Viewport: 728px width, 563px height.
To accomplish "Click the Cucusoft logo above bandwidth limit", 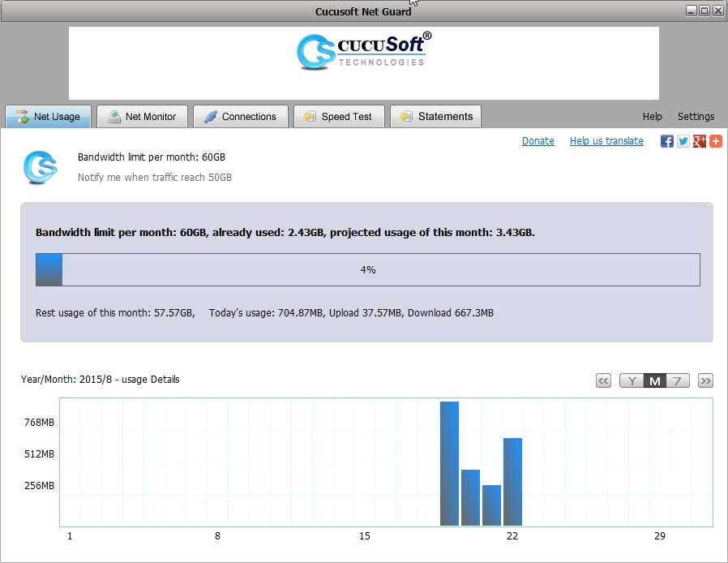I will [x=40, y=167].
